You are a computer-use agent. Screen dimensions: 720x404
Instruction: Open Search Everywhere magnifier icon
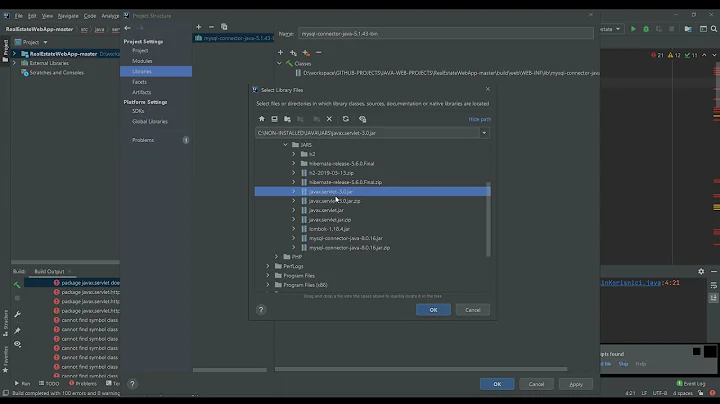[714, 29]
